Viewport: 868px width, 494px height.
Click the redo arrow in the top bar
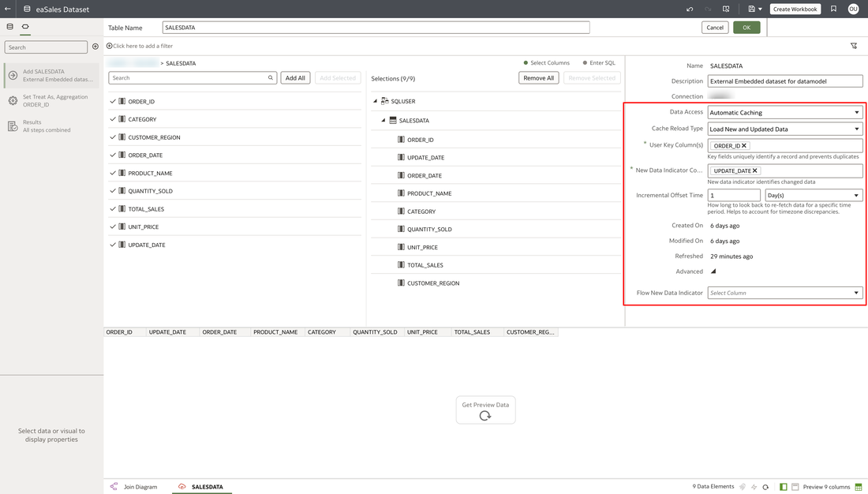(708, 9)
